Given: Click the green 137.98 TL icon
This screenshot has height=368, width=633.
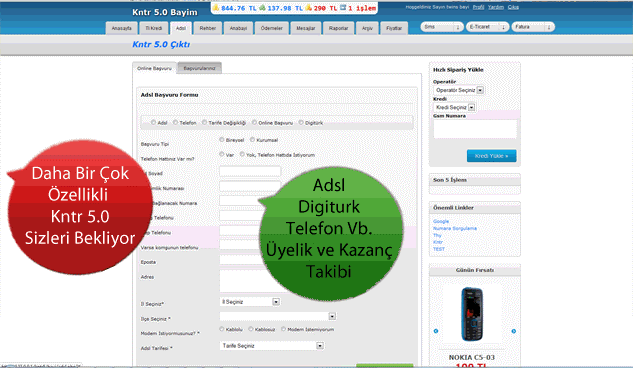Looking at the screenshot, I should 262,8.
